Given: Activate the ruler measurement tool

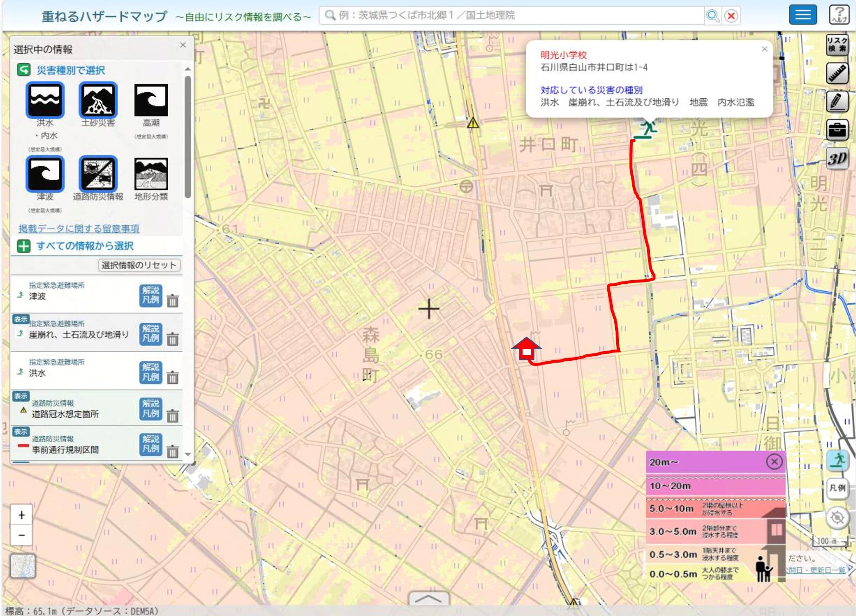Looking at the screenshot, I should [x=837, y=73].
